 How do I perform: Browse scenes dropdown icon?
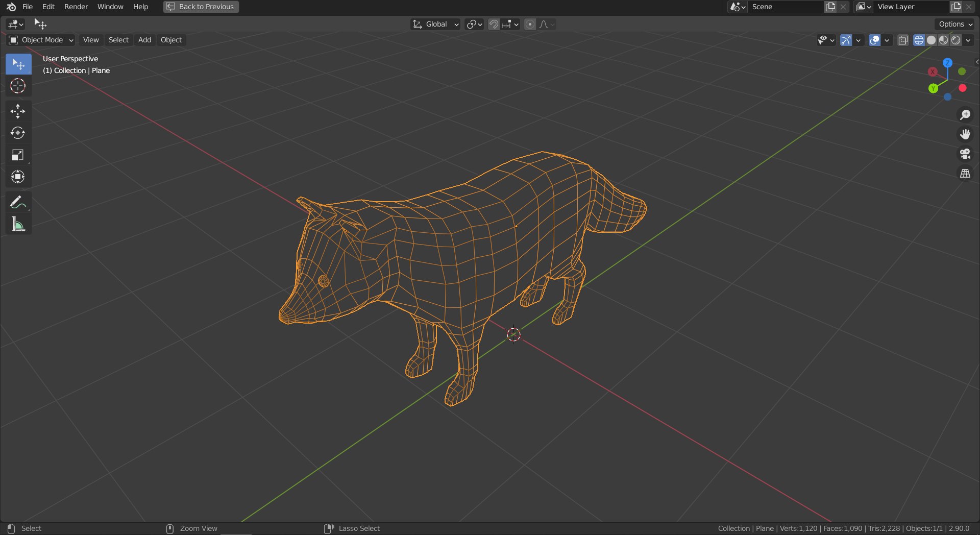[738, 7]
